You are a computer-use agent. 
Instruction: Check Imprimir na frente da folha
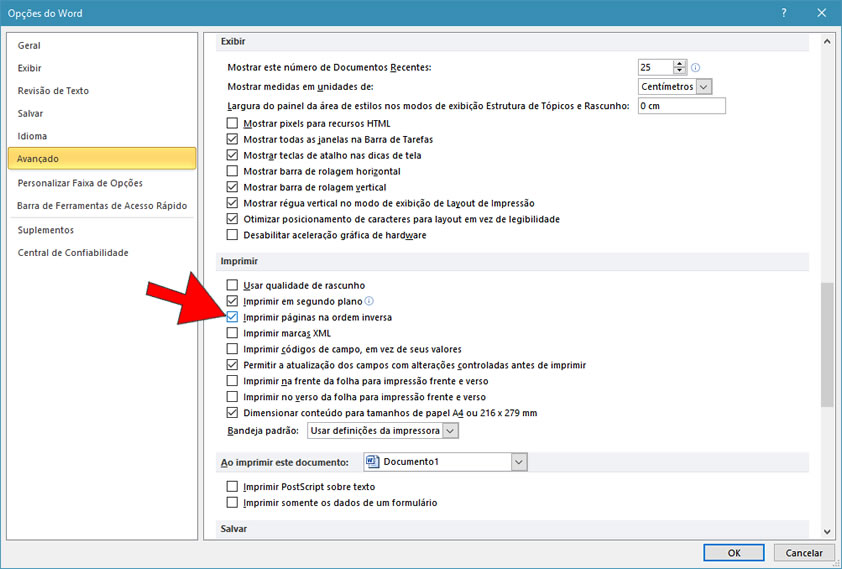tap(232, 381)
